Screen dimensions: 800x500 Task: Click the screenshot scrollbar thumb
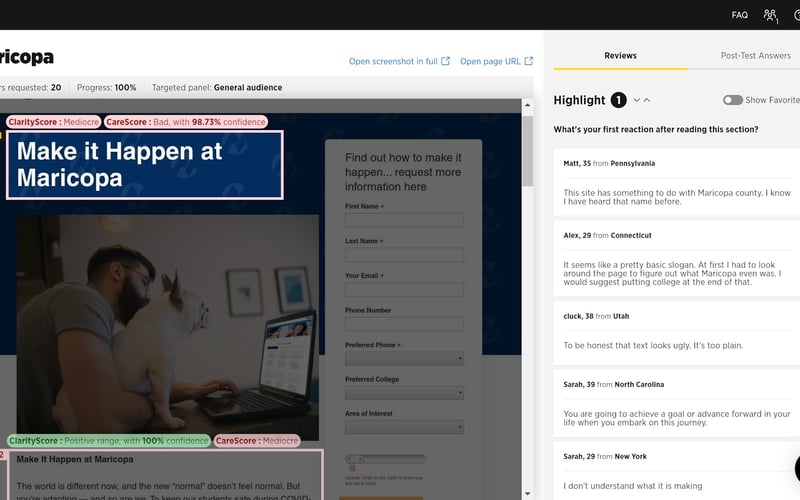point(528,151)
